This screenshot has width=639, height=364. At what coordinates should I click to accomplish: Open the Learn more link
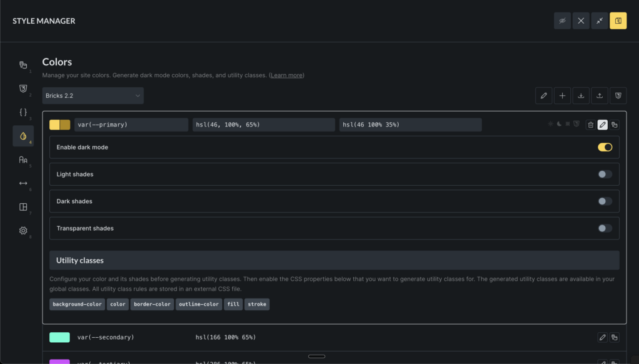pos(286,75)
